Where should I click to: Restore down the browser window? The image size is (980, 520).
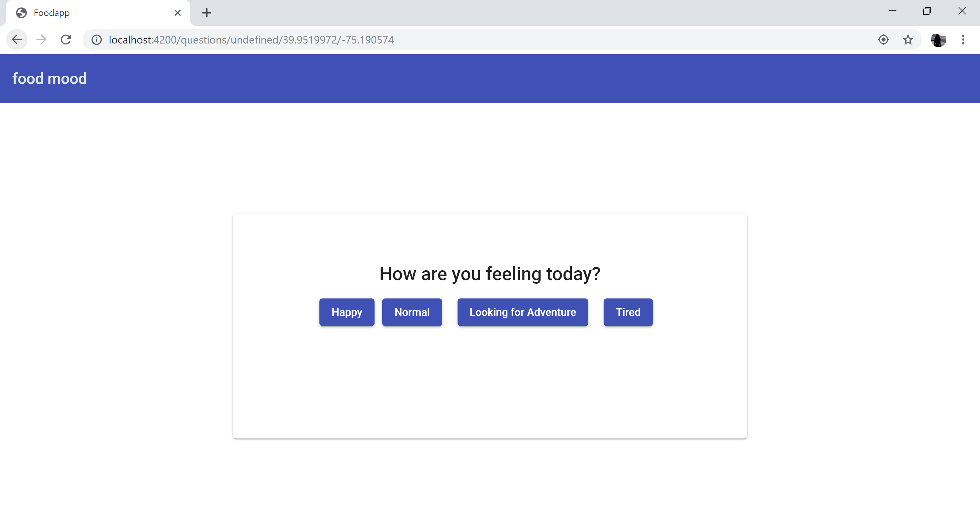[x=927, y=11]
